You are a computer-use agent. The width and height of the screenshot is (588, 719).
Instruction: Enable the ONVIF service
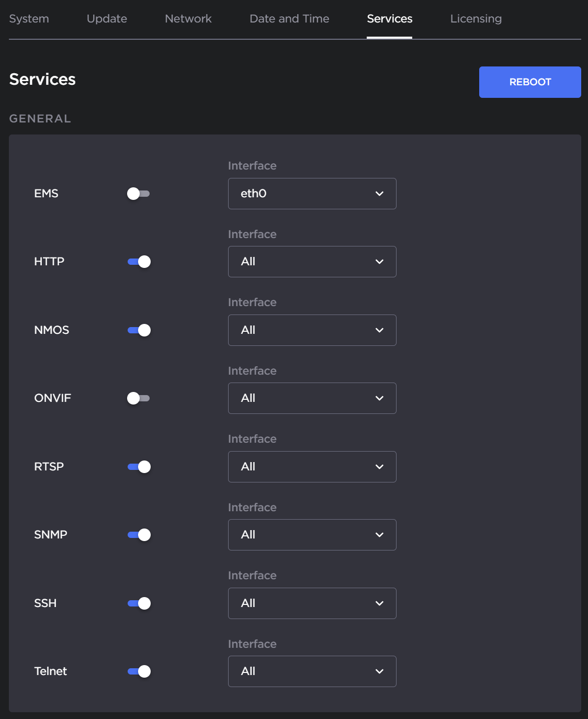tap(139, 398)
